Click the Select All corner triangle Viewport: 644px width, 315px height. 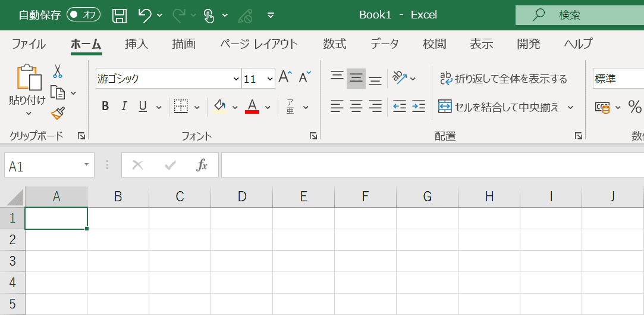click(x=15, y=197)
